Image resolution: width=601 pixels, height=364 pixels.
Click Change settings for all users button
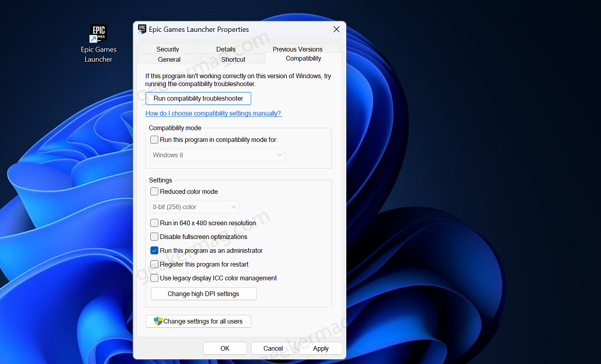[198, 321]
